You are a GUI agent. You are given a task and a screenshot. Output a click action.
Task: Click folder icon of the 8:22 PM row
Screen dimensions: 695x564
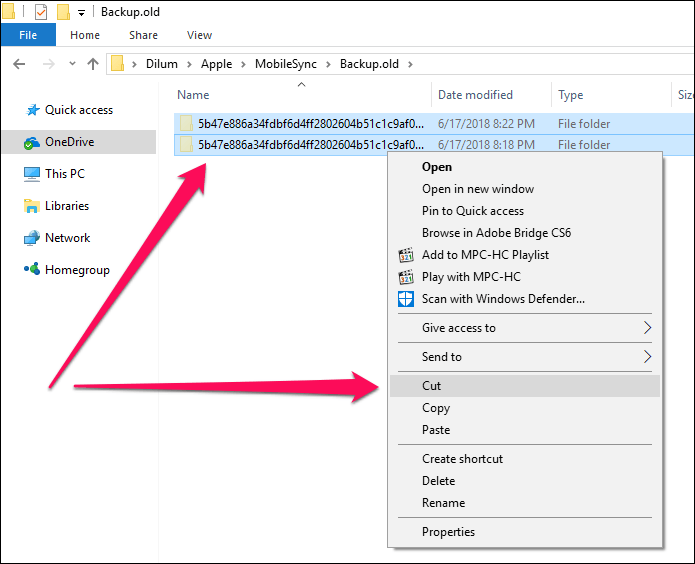pos(186,124)
